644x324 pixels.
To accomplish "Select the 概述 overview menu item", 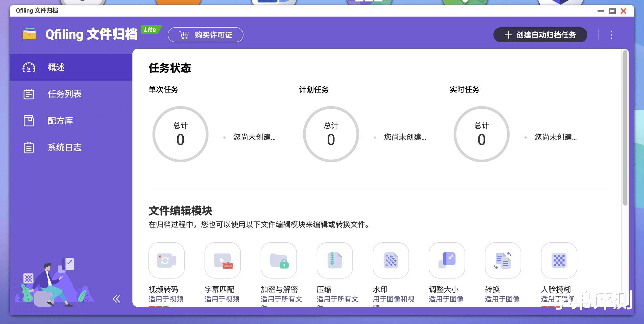I will click(x=56, y=67).
